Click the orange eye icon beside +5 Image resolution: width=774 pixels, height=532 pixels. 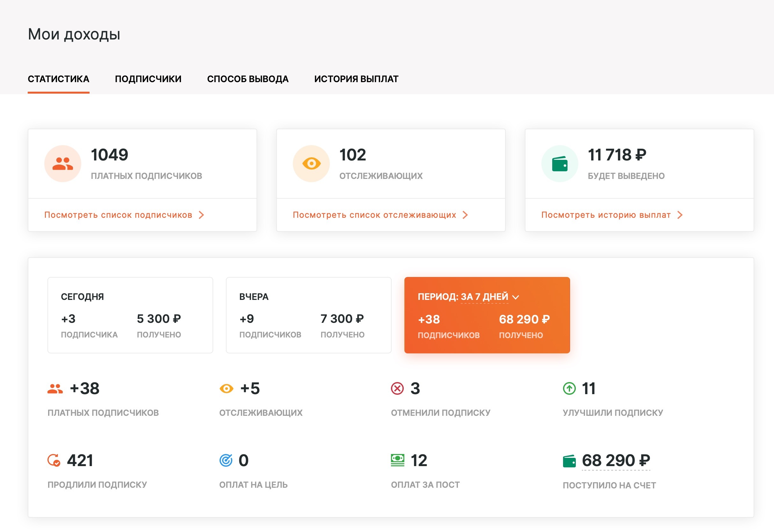[227, 389]
